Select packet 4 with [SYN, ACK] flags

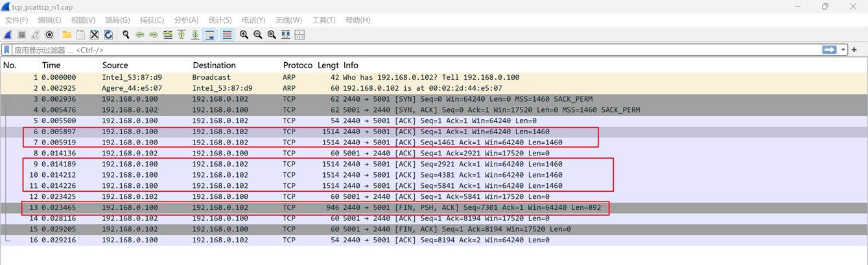click(433, 109)
